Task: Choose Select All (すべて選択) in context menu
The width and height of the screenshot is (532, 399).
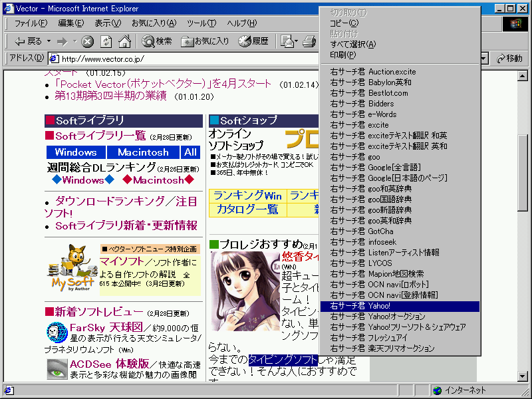Action: tap(400, 44)
